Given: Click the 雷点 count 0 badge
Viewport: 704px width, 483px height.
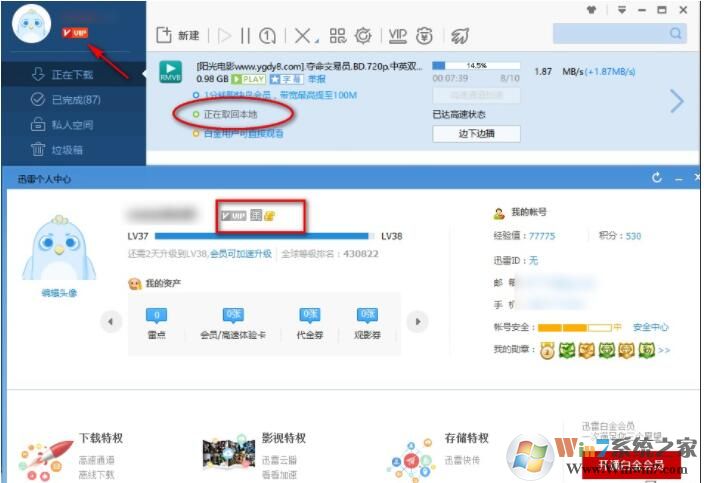Looking at the screenshot, I should click(x=156, y=315).
